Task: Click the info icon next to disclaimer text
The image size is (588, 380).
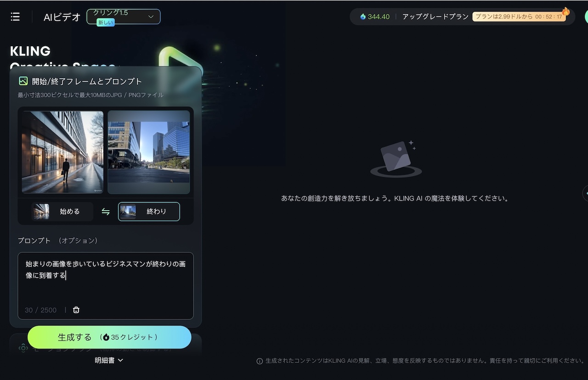Action: point(260,361)
